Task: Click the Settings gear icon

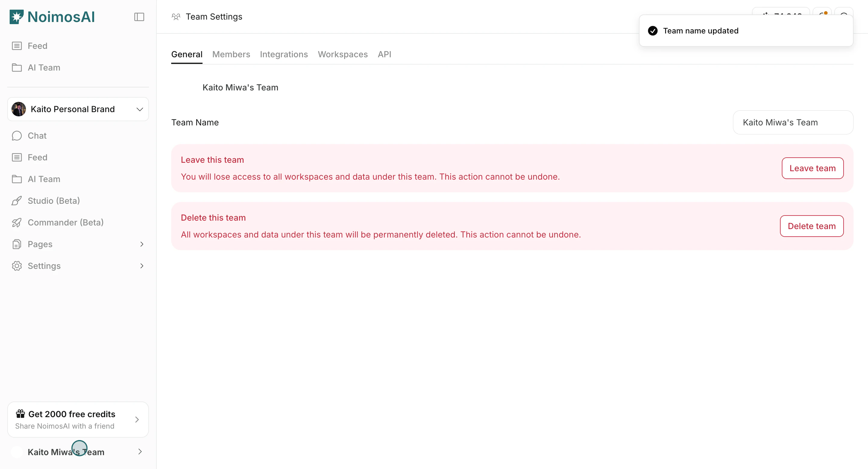Action: pyautogui.click(x=17, y=266)
